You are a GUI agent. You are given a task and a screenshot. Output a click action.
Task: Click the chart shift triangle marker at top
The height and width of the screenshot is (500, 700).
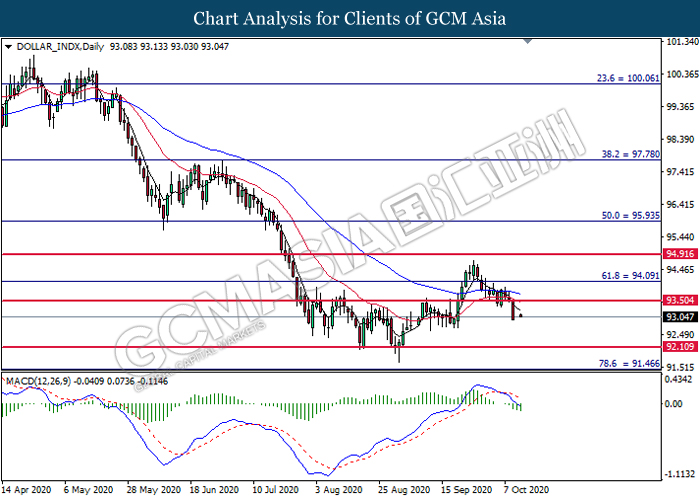click(x=528, y=42)
